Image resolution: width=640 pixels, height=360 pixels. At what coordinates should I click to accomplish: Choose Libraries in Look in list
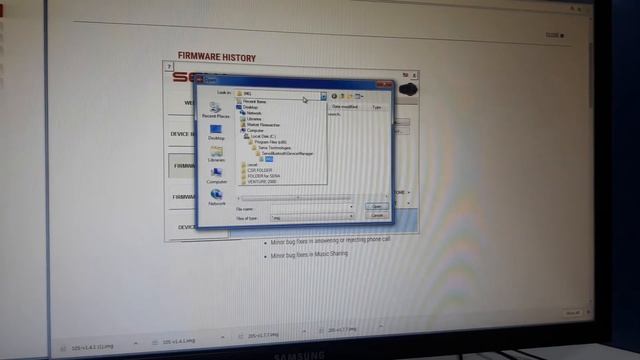[251, 119]
